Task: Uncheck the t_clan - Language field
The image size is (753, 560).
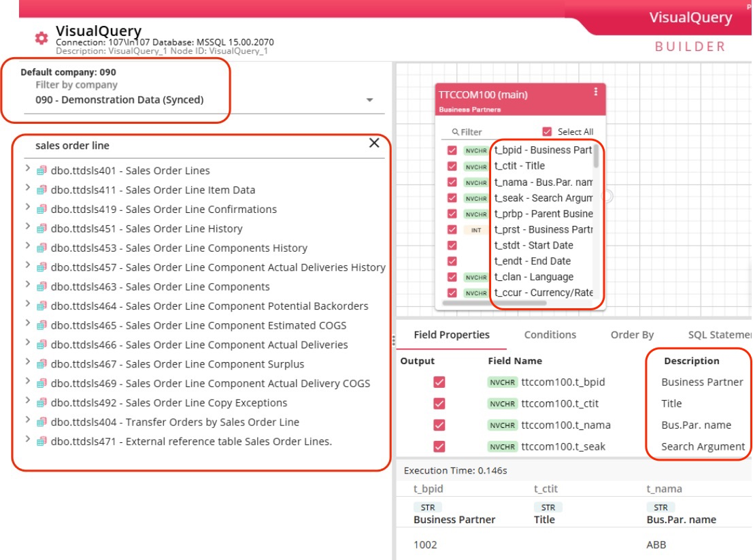Action: tap(452, 277)
